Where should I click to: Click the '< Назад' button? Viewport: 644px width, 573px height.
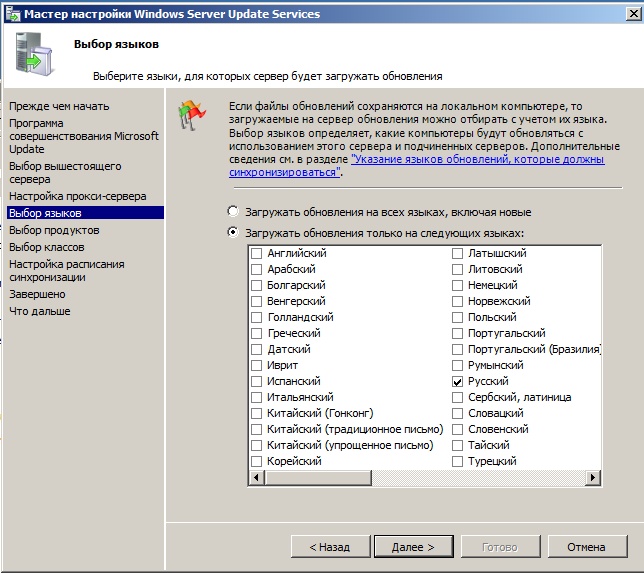331,547
